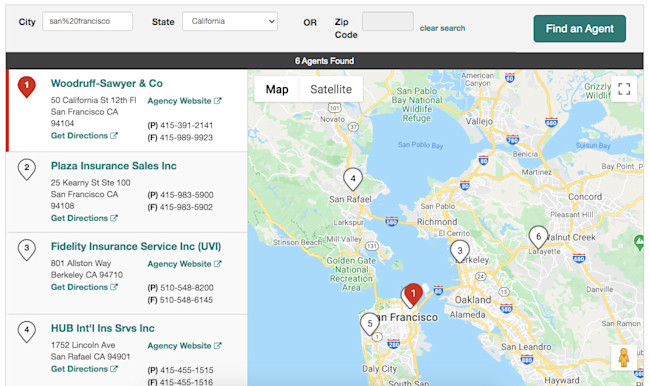Select map pin 3 near Berkeley
This screenshot has height=386, width=650.
(x=459, y=252)
